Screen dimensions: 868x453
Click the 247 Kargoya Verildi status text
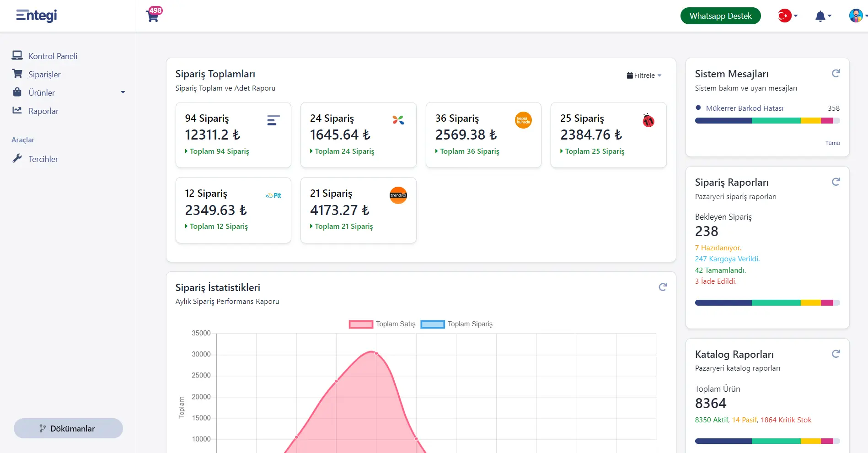tap(727, 259)
